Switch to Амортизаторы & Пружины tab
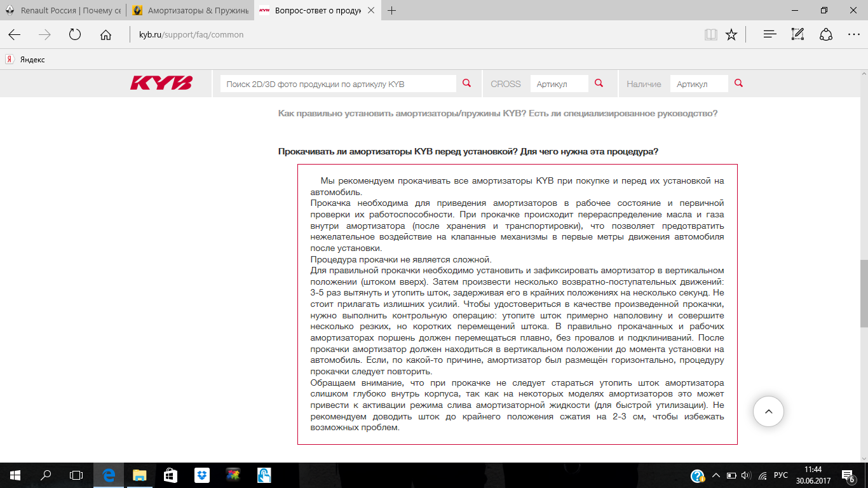The height and width of the screenshot is (488, 868). (190, 11)
